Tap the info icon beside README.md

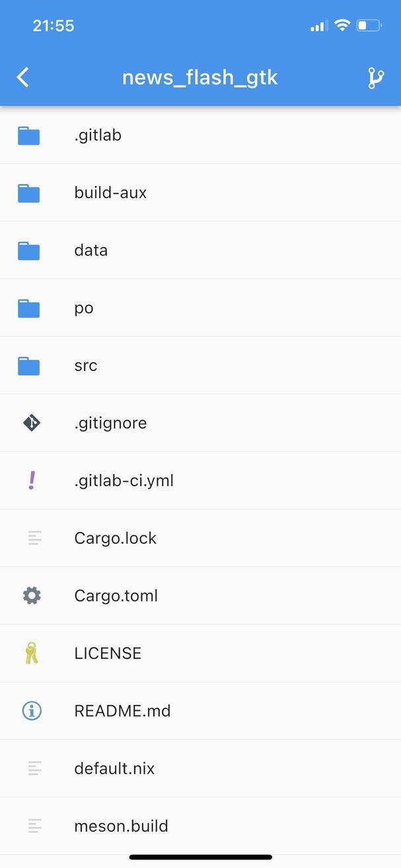[x=32, y=711]
